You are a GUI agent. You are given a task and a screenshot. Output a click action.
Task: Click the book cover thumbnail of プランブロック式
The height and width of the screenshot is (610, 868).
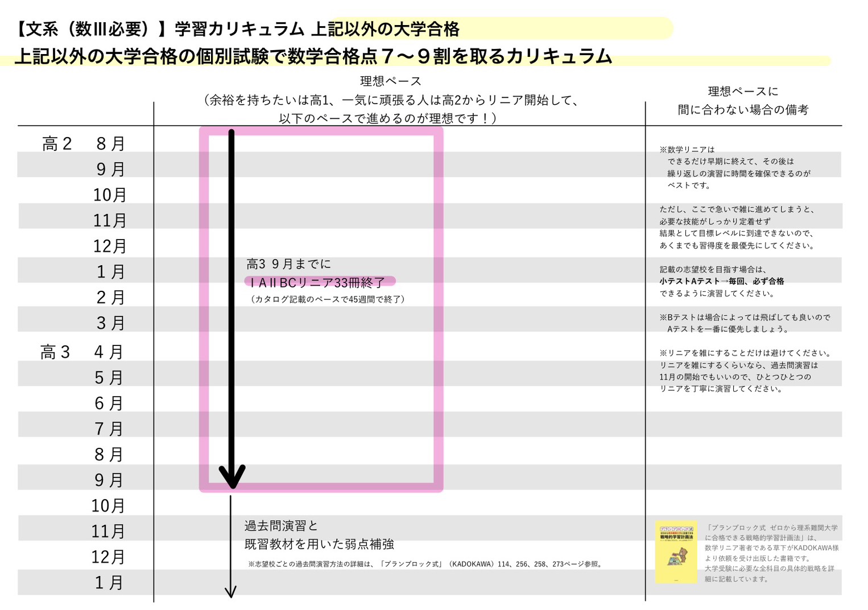(676, 552)
